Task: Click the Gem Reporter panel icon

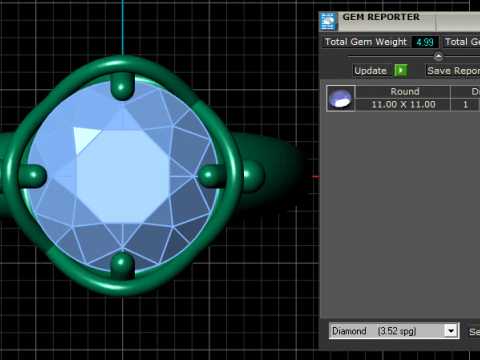Action: tap(328, 21)
